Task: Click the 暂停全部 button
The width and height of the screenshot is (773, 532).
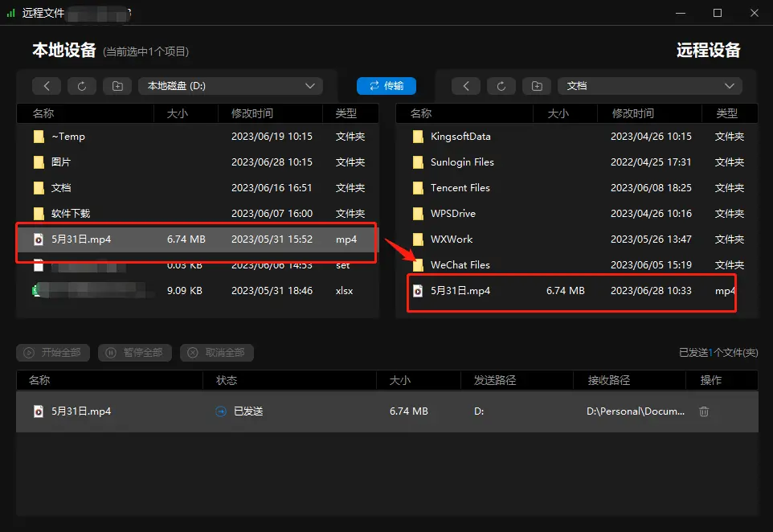Action: [x=134, y=353]
